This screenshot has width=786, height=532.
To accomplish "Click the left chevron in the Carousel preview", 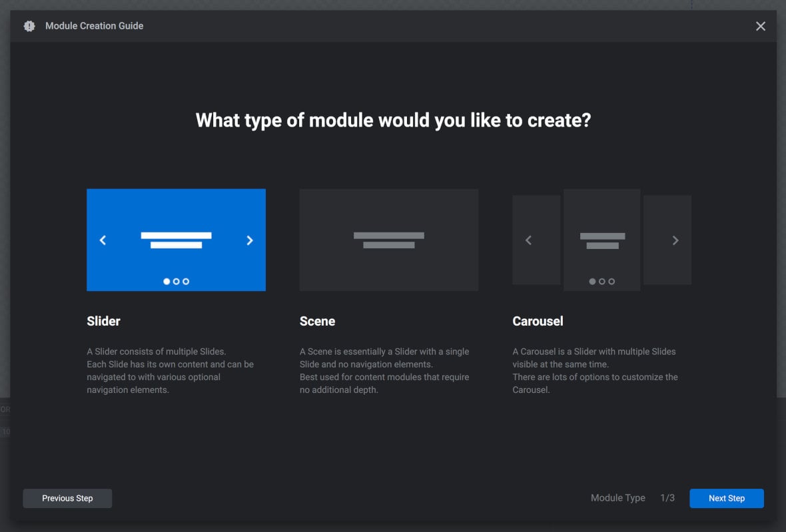I will 528,240.
